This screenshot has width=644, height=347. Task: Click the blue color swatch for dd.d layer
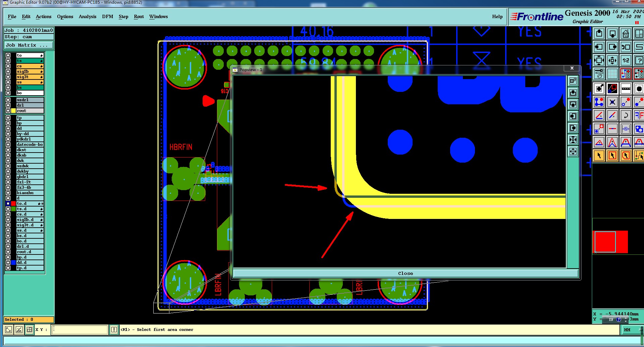coord(13,263)
